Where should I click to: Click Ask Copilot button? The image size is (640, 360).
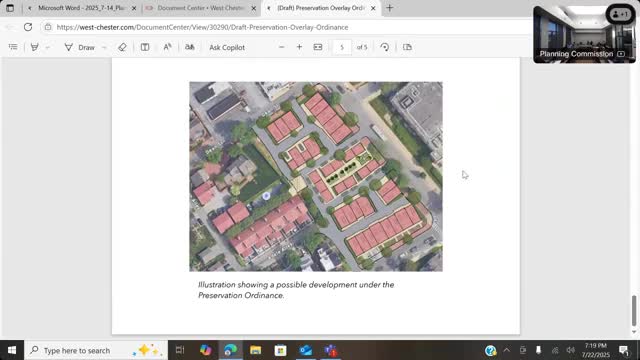click(227, 47)
